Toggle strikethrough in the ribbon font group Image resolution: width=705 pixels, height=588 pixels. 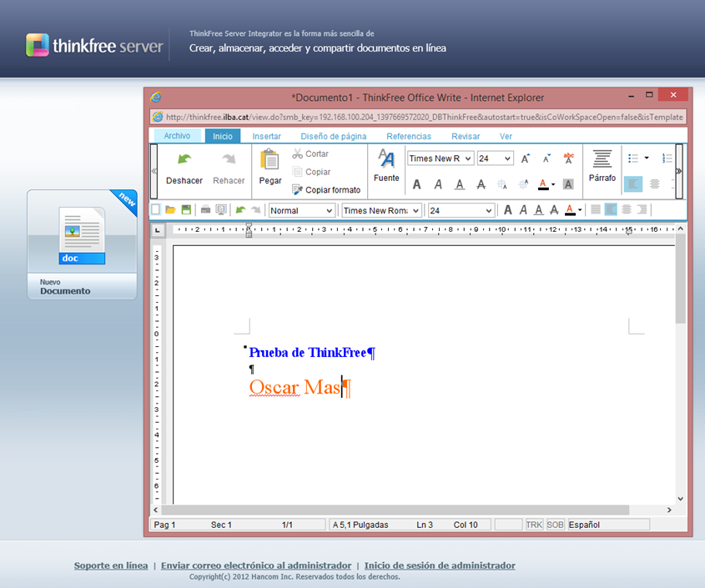pos(481,184)
